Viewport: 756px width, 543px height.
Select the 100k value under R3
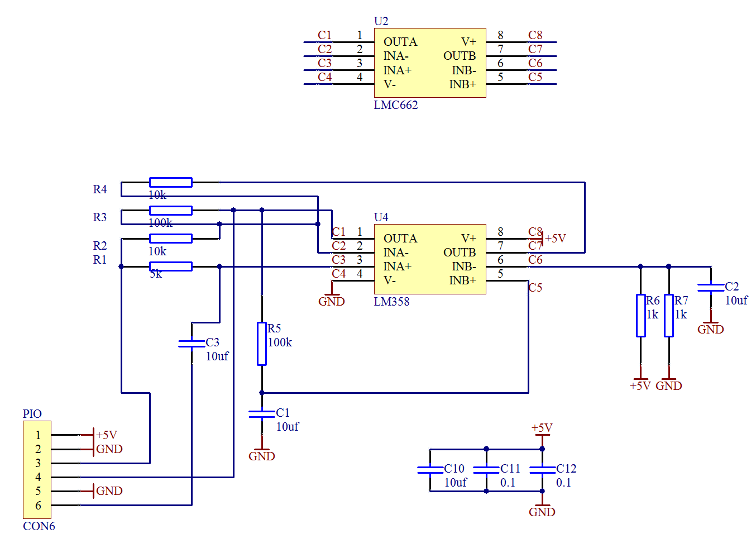(161, 222)
